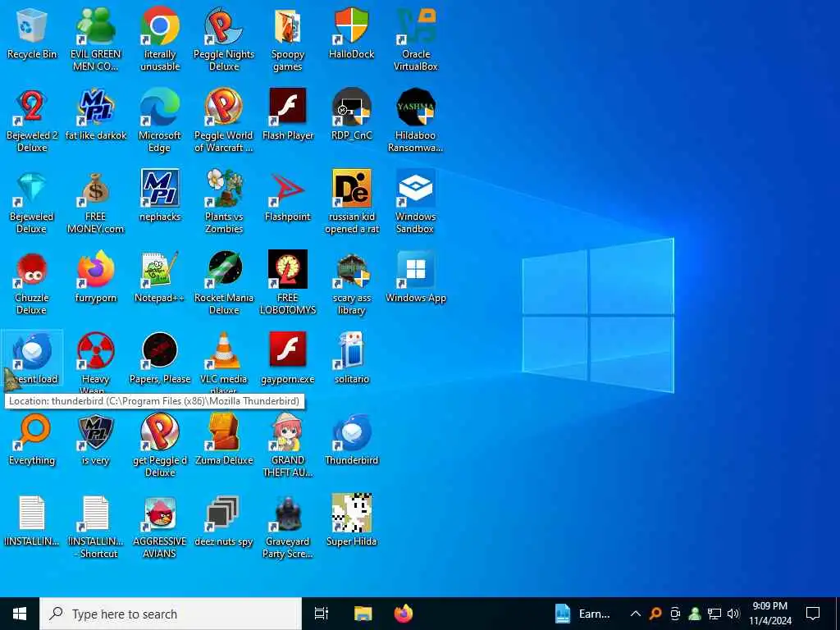Open Peggle World of Warcraft shortcut

pyautogui.click(x=223, y=120)
